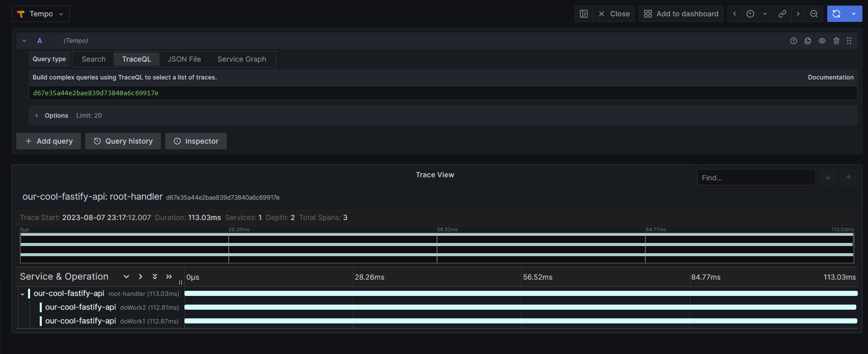868x354 pixels.
Task: Show query help icon for A
Action: point(794,41)
